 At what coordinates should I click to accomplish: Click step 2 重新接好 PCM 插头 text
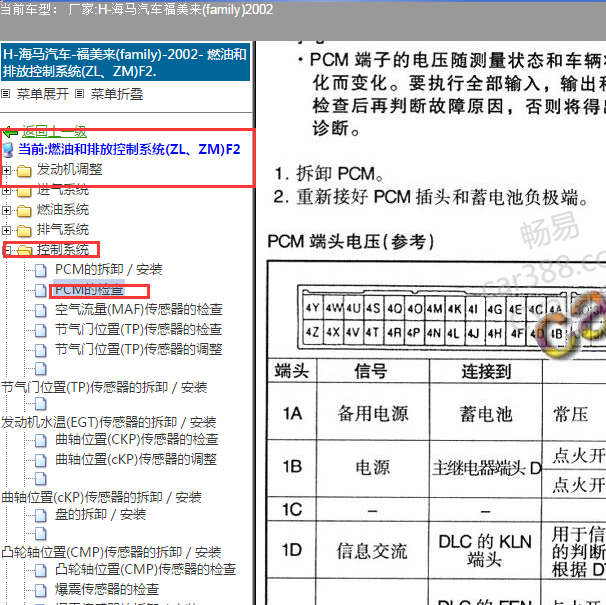431,197
